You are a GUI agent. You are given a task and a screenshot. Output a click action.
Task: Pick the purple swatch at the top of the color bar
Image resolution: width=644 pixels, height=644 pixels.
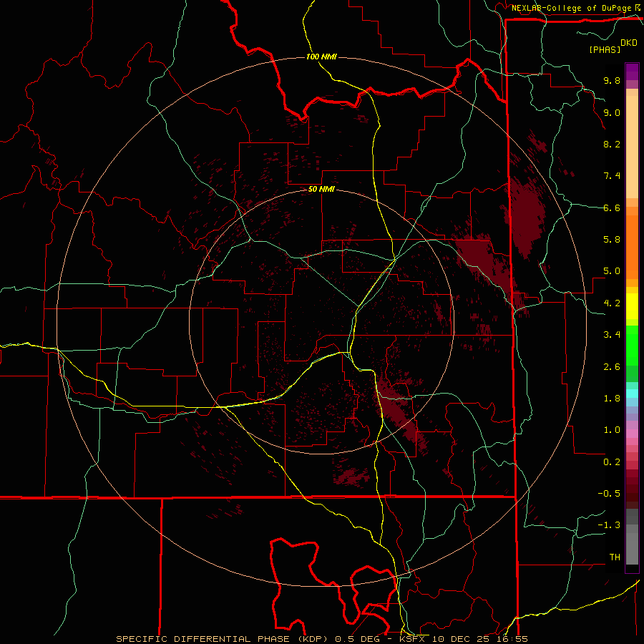pos(632,72)
